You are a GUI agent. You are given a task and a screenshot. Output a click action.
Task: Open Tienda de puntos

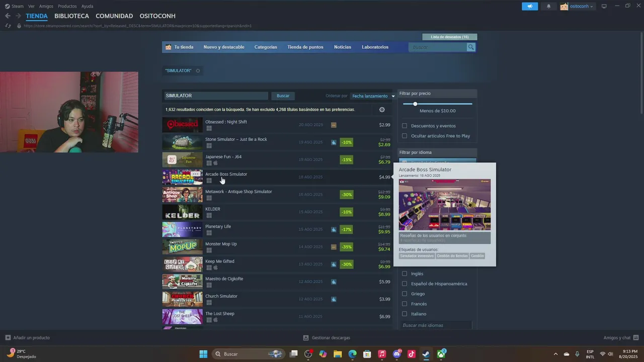coord(305,47)
